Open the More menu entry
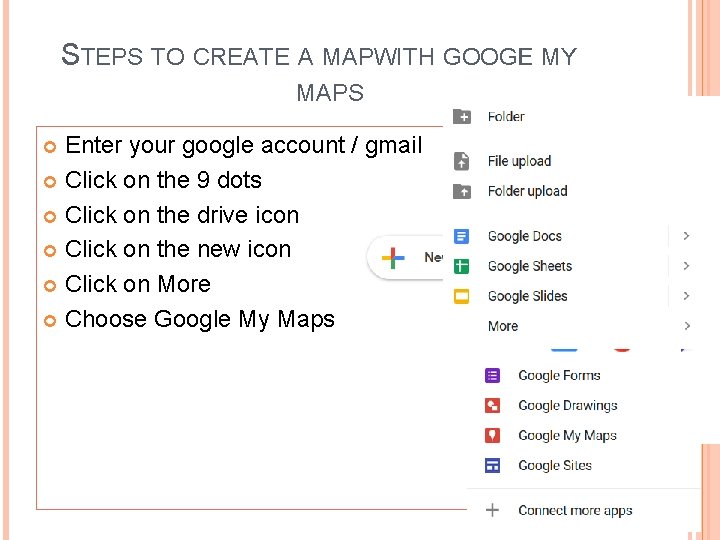This screenshot has height=540, width=720. coord(503,326)
